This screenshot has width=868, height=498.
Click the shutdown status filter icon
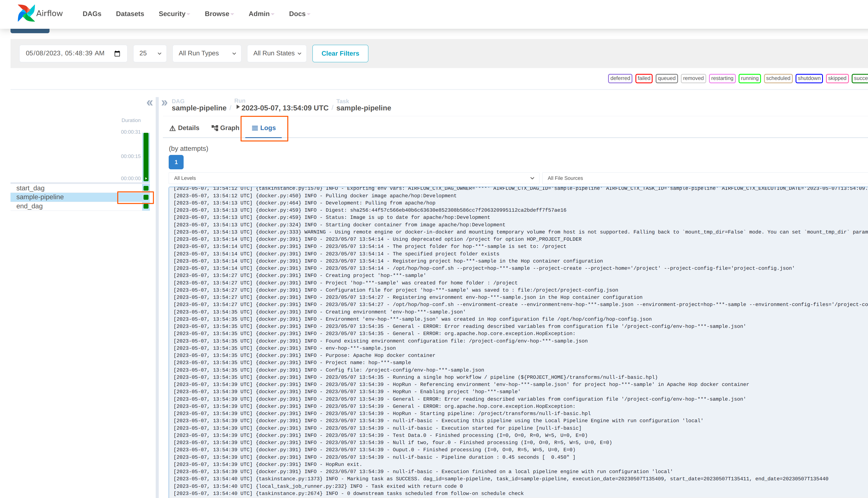tap(810, 77)
